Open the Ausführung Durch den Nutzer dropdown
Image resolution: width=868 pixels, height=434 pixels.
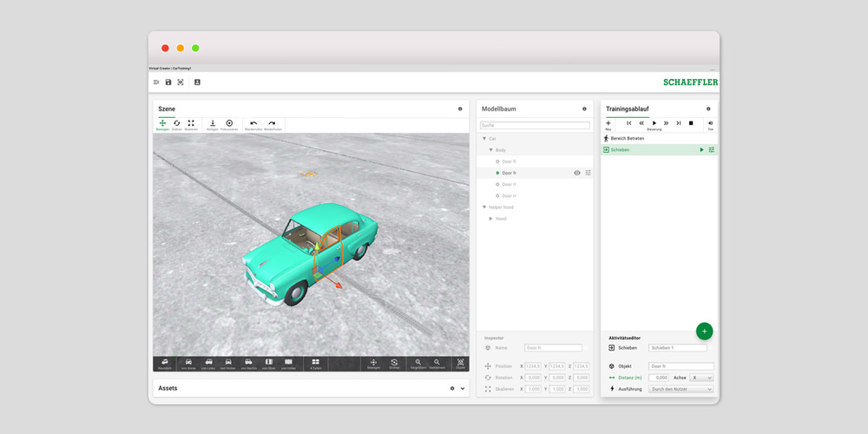click(681, 389)
